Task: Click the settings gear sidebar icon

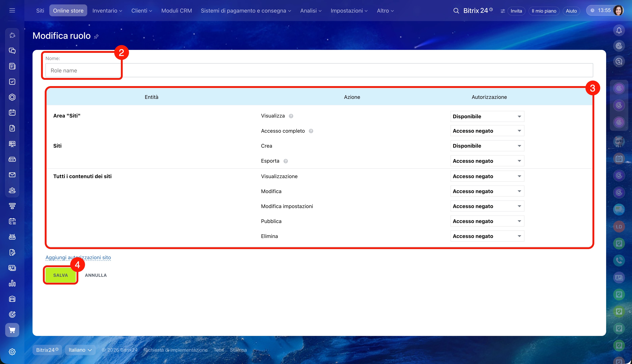Action: pos(12,352)
